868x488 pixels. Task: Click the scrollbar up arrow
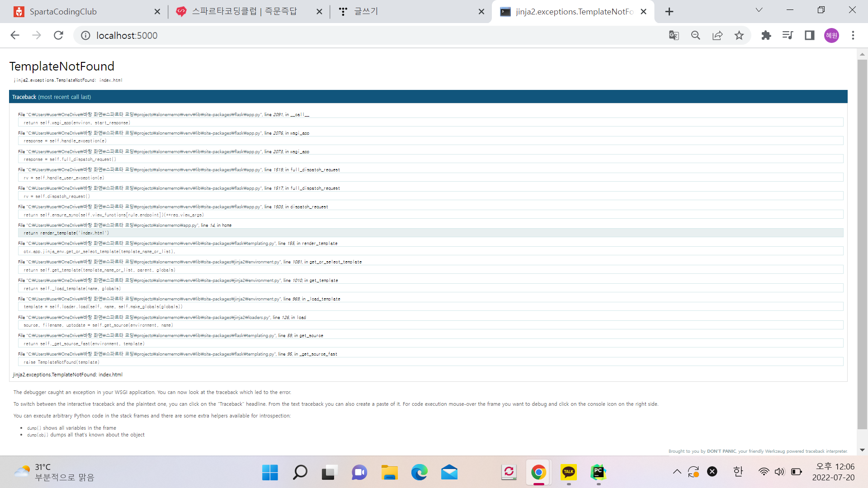(862, 54)
